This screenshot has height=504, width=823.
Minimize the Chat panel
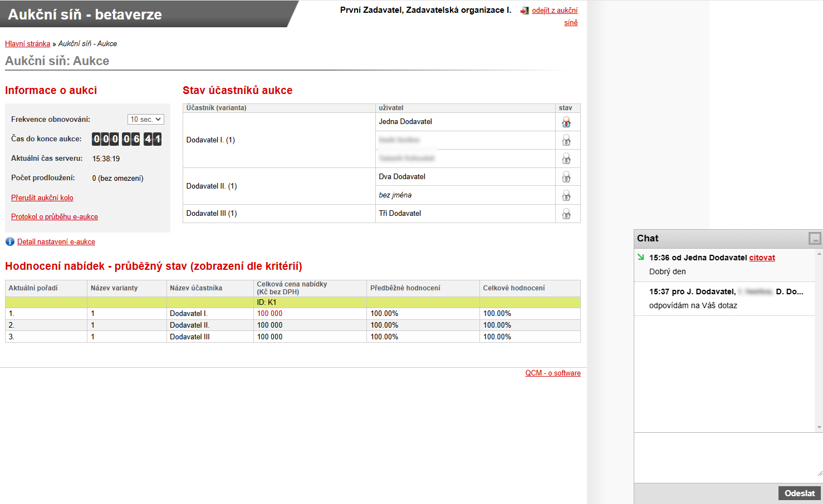click(815, 239)
